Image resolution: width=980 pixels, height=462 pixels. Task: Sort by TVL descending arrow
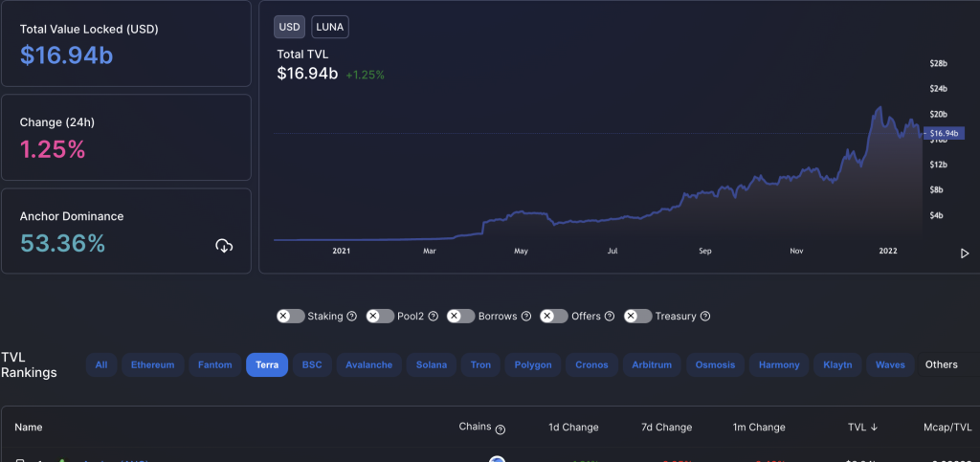click(x=874, y=427)
